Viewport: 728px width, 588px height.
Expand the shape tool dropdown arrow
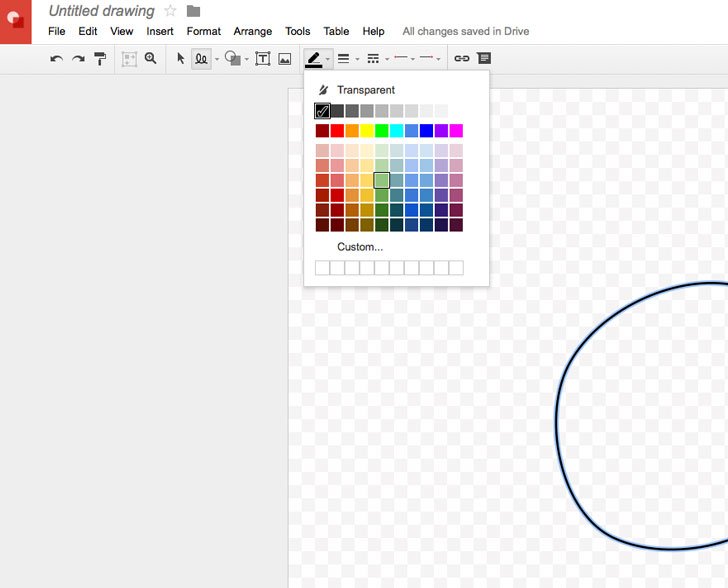(247, 59)
